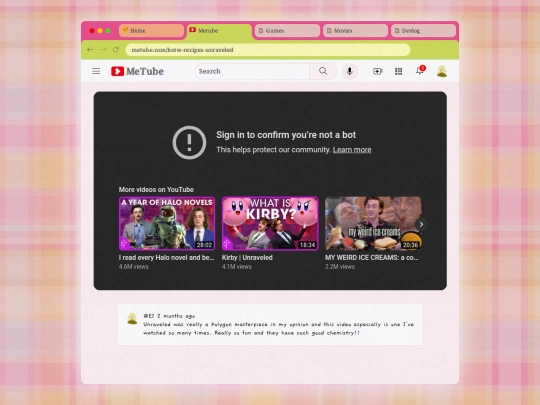Click the commenter avatar next to @EJ
The image size is (540, 405).
tap(132, 318)
